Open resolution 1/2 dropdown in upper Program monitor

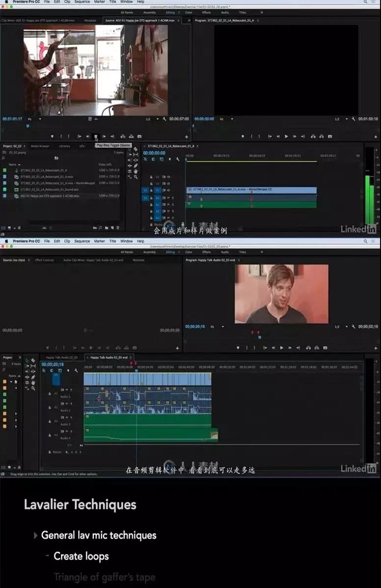[x=341, y=119]
